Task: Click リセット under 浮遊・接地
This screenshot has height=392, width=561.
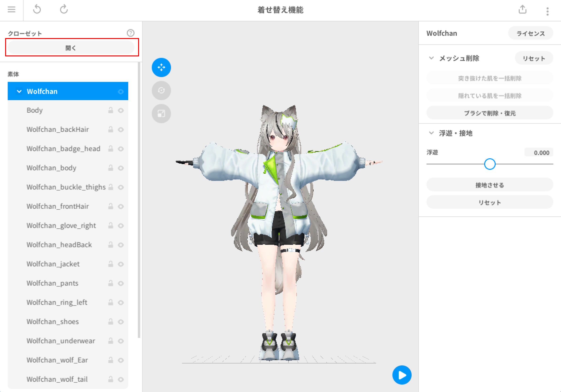Action: pyautogui.click(x=490, y=202)
